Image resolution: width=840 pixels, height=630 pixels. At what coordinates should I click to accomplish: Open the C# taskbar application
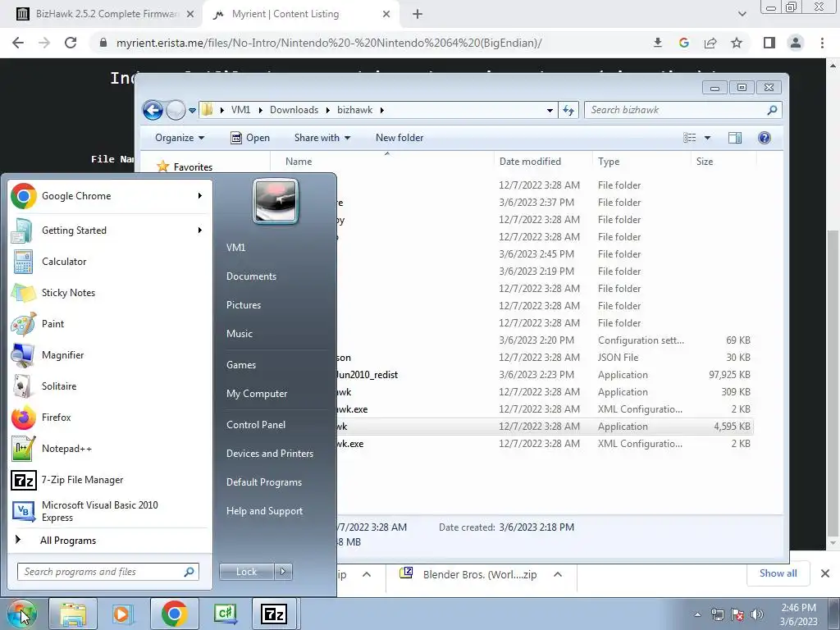225,614
